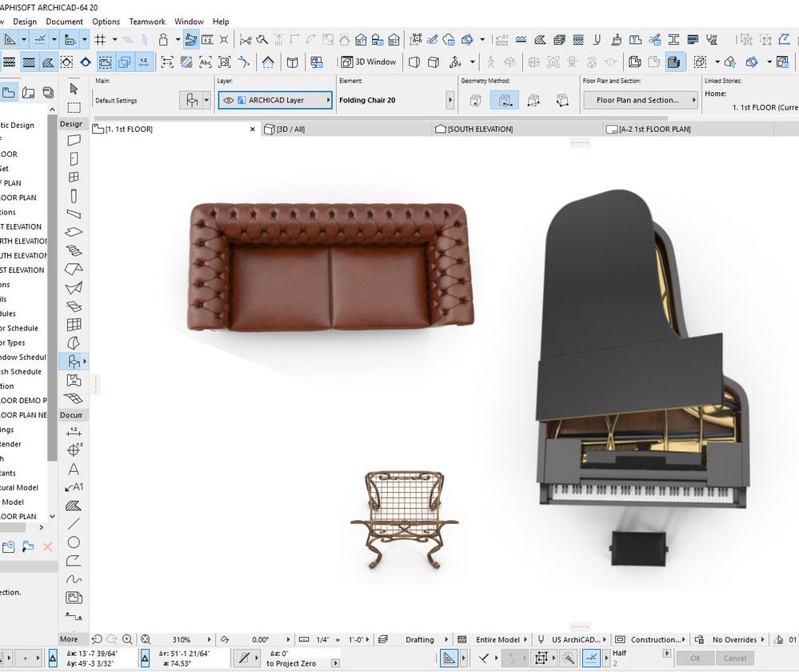Select fourth geometry method option

pos(562,101)
